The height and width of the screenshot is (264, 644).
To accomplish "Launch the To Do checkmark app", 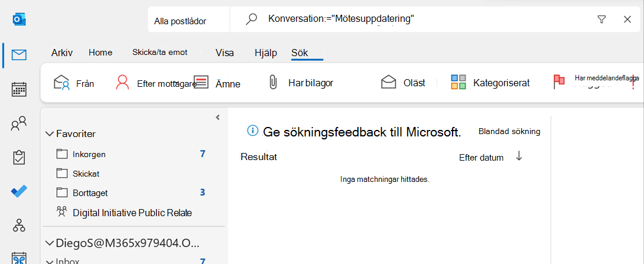I will click(x=19, y=191).
